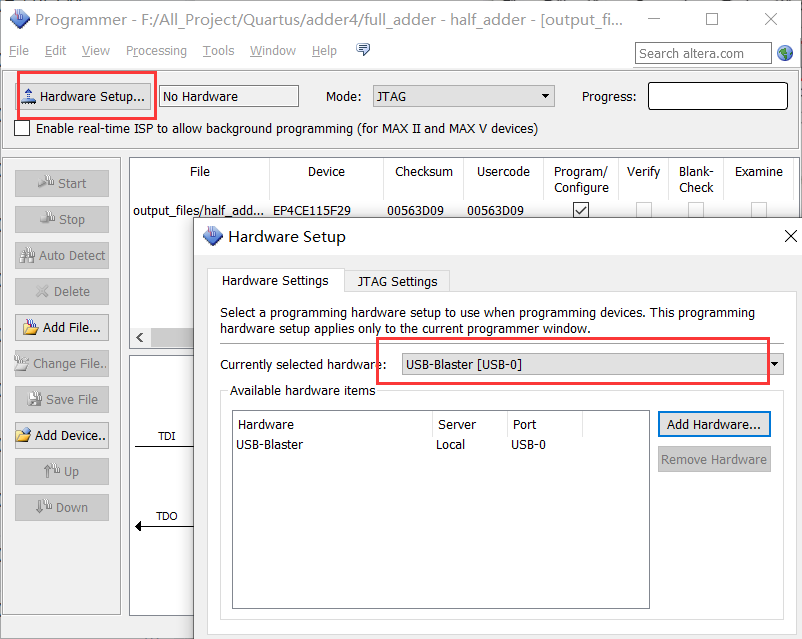Click the Usercode column header
The width and height of the screenshot is (802, 639).
point(503,171)
